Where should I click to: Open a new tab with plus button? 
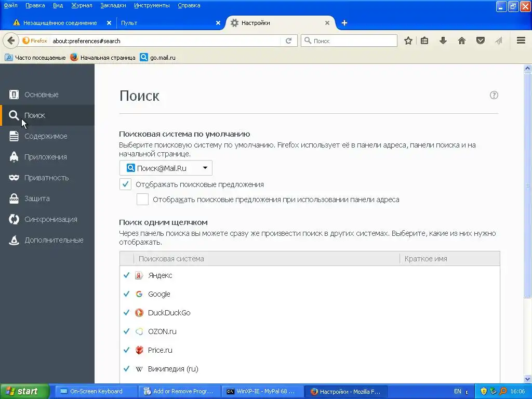(x=344, y=23)
